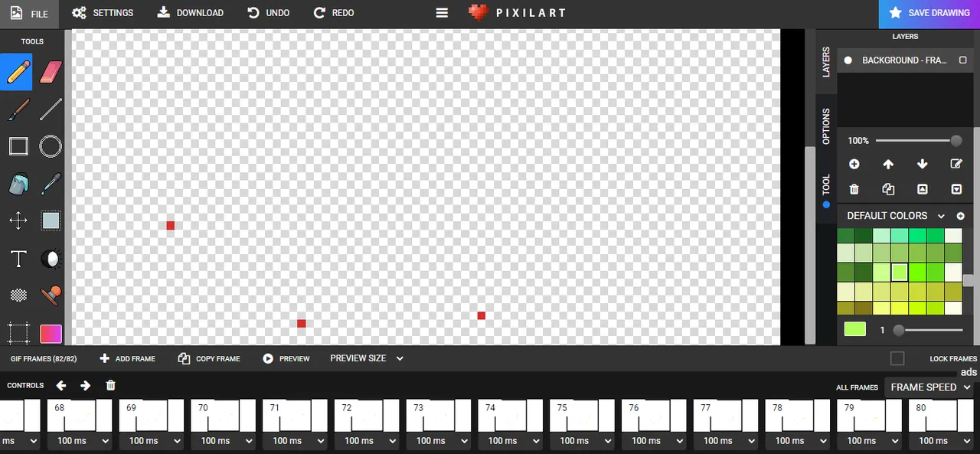Click Copy Frame button
Viewport: 980px width, 454px height.
coord(209,358)
